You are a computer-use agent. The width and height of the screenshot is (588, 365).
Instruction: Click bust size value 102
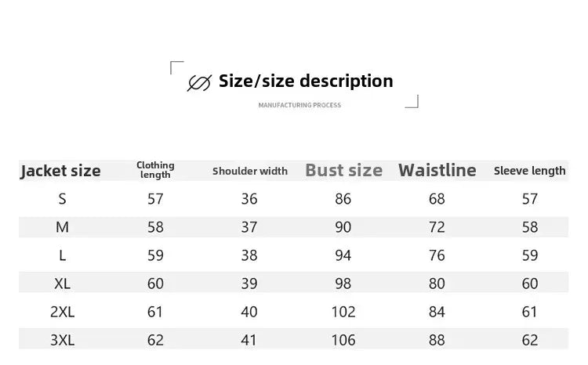click(x=343, y=312)
